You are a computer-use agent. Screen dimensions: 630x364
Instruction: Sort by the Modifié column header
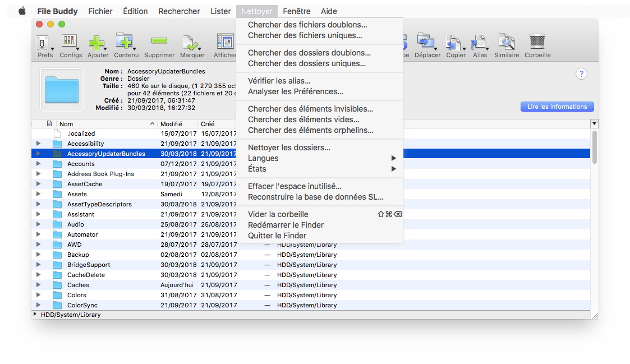[178, 124]
